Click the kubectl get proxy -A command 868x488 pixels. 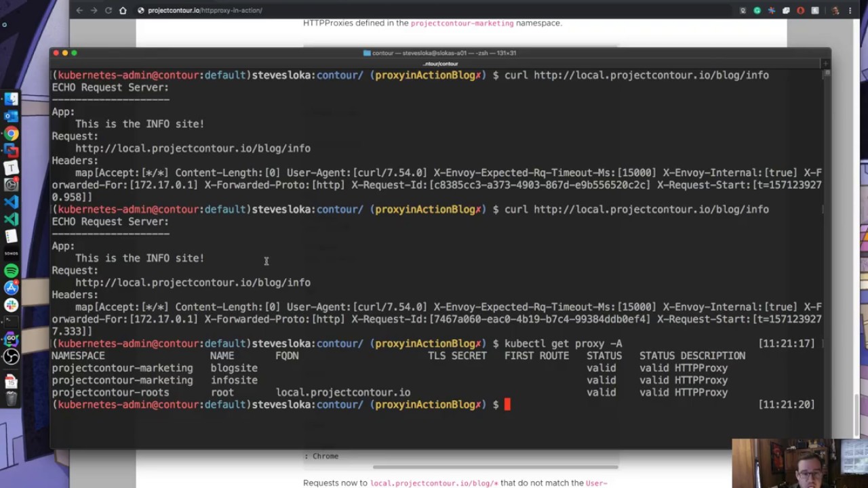[563, 344]
